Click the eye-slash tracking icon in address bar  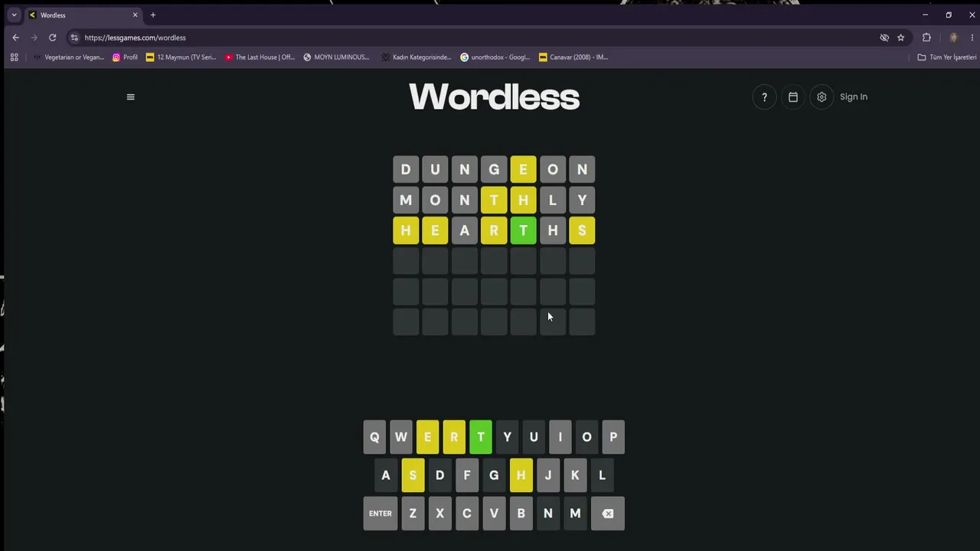[x=884, y=37]
